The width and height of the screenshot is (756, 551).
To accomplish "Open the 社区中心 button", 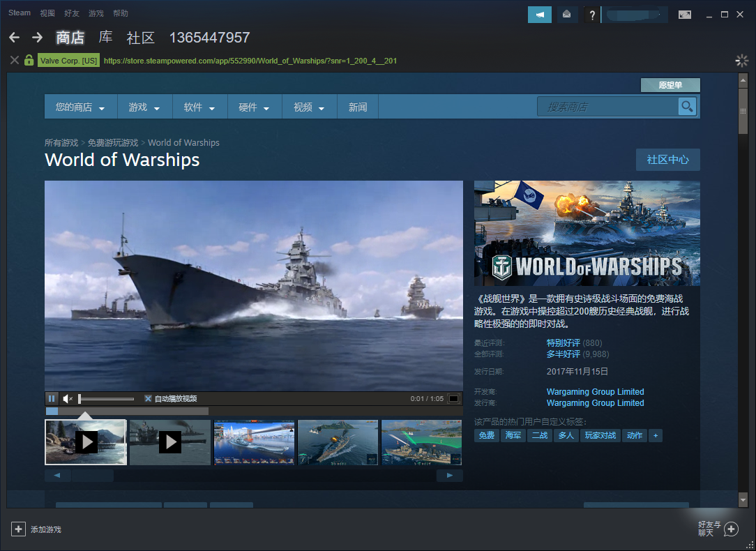I will [x=667, y=160].
